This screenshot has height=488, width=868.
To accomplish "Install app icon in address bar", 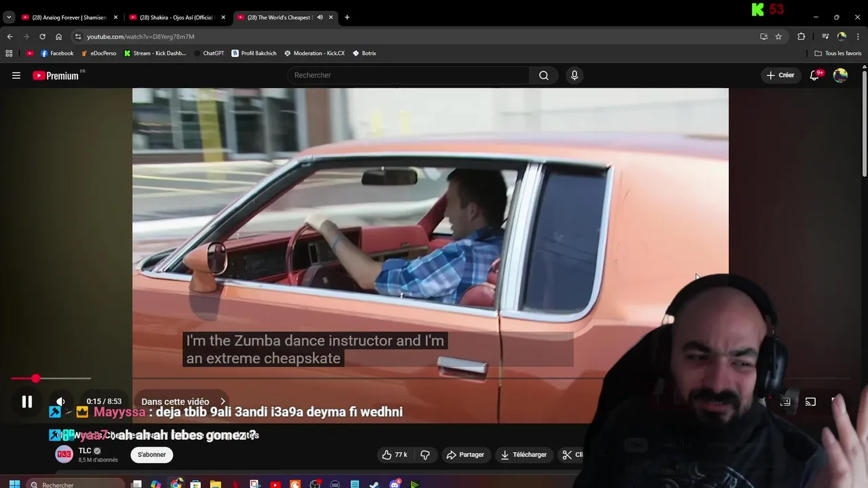I will coord(764,37).
